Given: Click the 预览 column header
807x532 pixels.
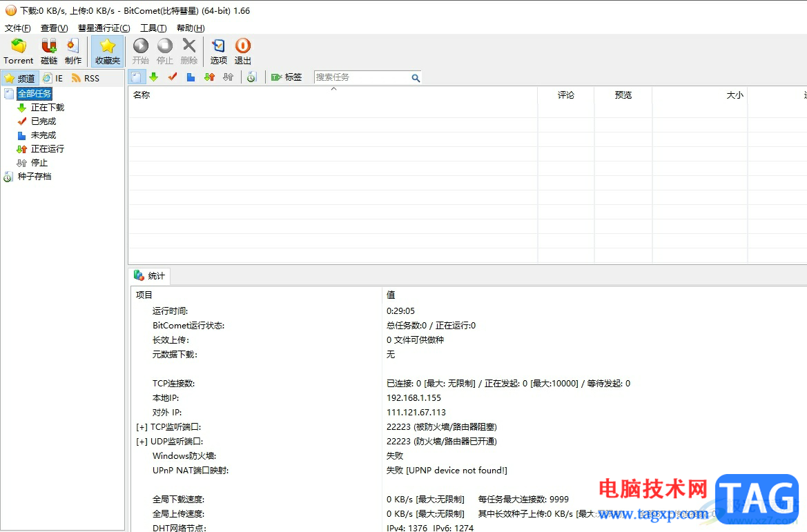Looking at the screenshot, I should click(x=623, y=95).
